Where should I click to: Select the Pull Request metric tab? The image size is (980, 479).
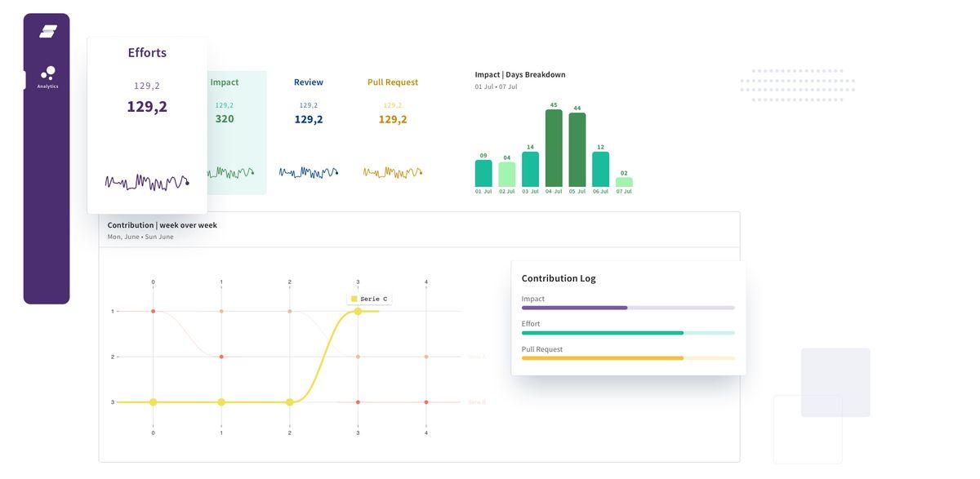point(393,82)
